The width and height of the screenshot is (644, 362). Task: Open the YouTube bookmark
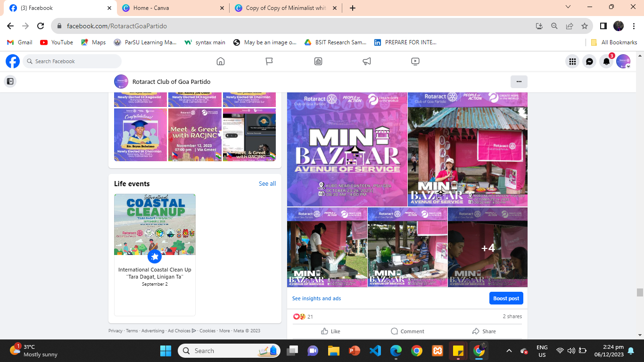coord(57,42)
